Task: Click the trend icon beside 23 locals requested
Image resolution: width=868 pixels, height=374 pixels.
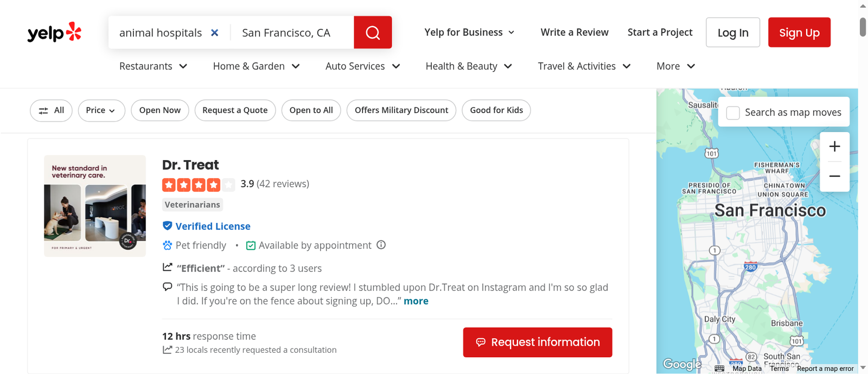Action: click(168, 350)
